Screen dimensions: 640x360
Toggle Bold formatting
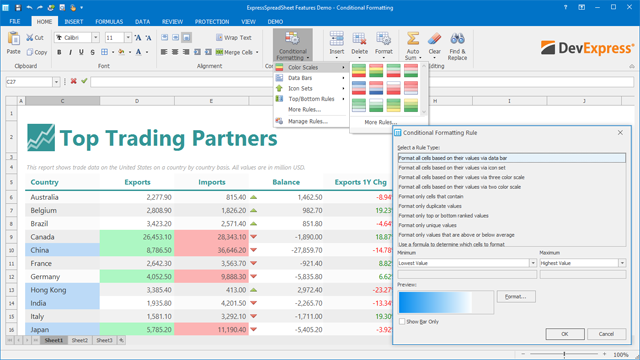pos(59,52)
